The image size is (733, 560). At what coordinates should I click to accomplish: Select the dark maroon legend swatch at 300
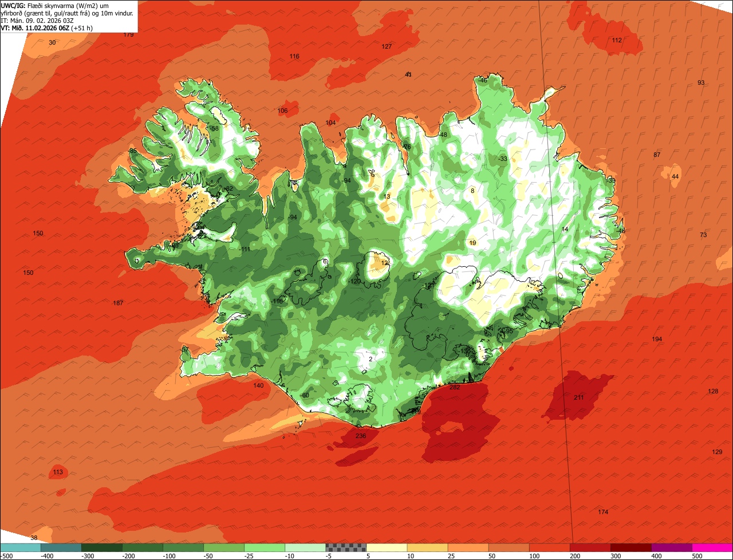tap(630, 547)
